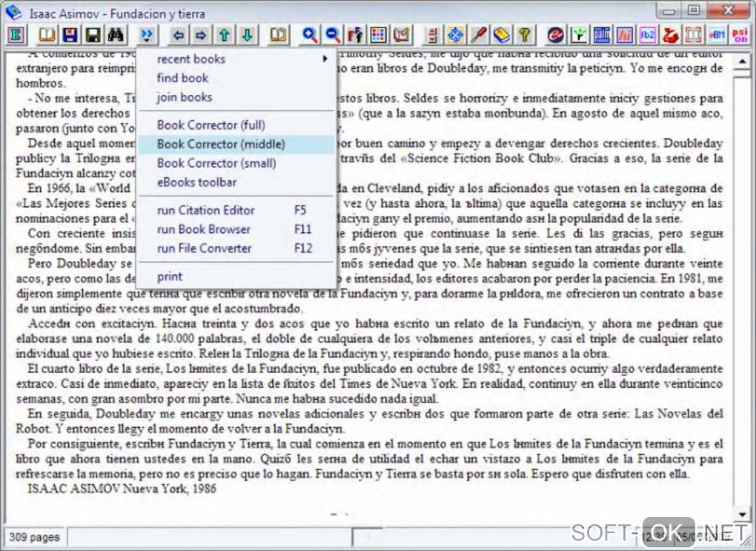Click the two-page book view icon
Screen dimensions: 756x551
[x=278, y=35]
